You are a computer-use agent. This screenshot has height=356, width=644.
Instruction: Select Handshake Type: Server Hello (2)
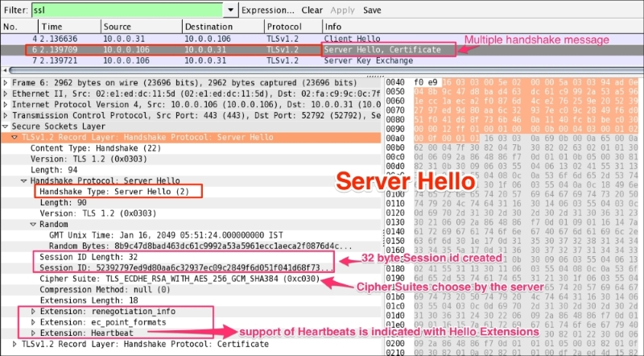114,192
